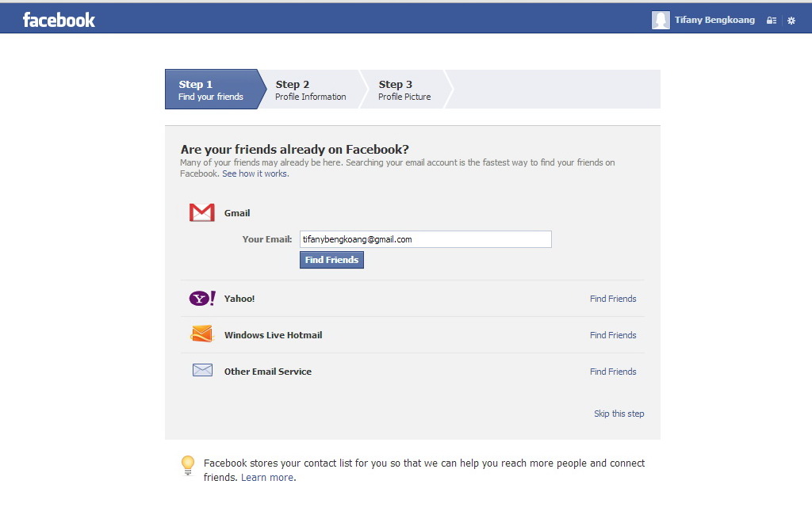Open the See how it works link
The image size is (812, 511).
255,174
